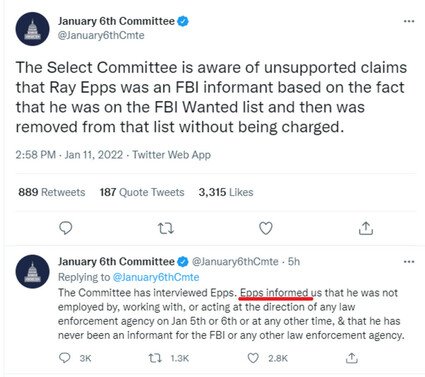This screenshot has width=425, height=377.
Task: Open the @January6thCmte handle in Replying to
Action: [x=156, y=277]
